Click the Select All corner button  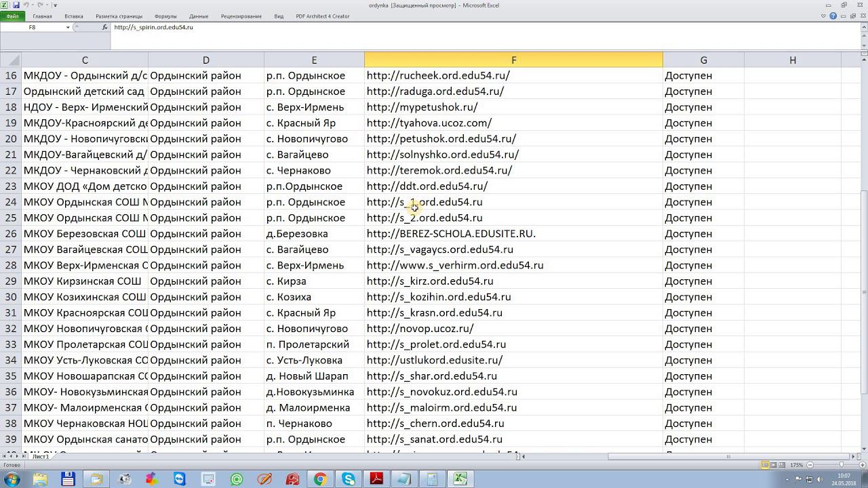coord(10,60)
